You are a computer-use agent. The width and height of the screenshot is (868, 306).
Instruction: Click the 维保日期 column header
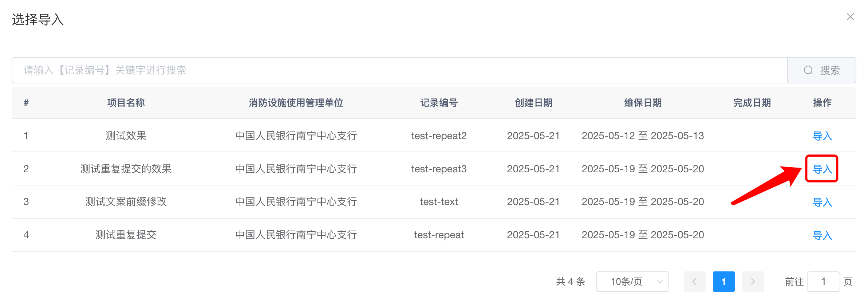tap(643, 103)
